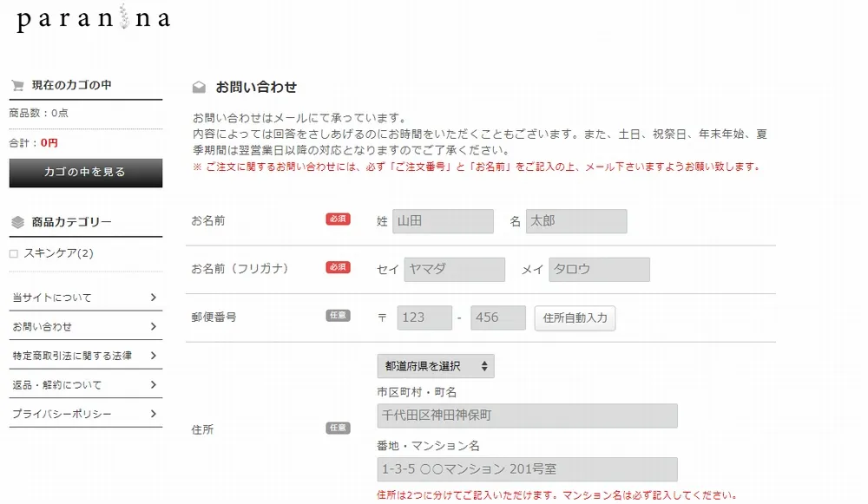The width and height of the screenshot is (868, 504).
Task: Focus the 市区町村・町名 address field
Action: [527, 416]
